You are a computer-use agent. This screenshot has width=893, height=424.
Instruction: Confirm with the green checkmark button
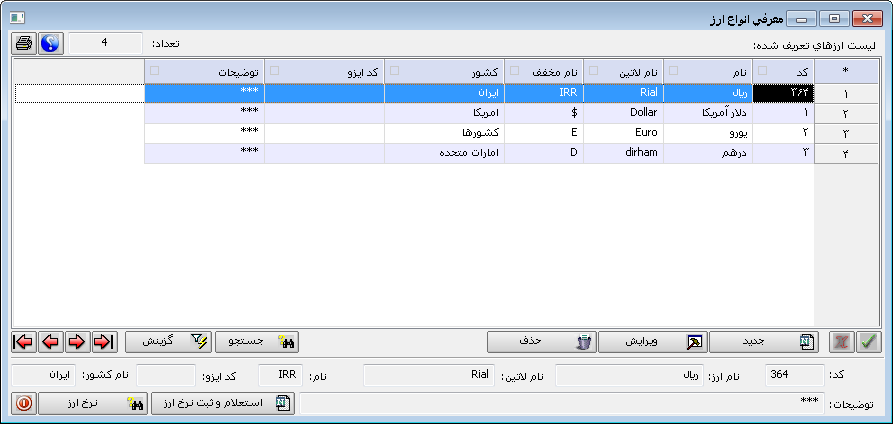pyautogui.click(x=869, y=342)
